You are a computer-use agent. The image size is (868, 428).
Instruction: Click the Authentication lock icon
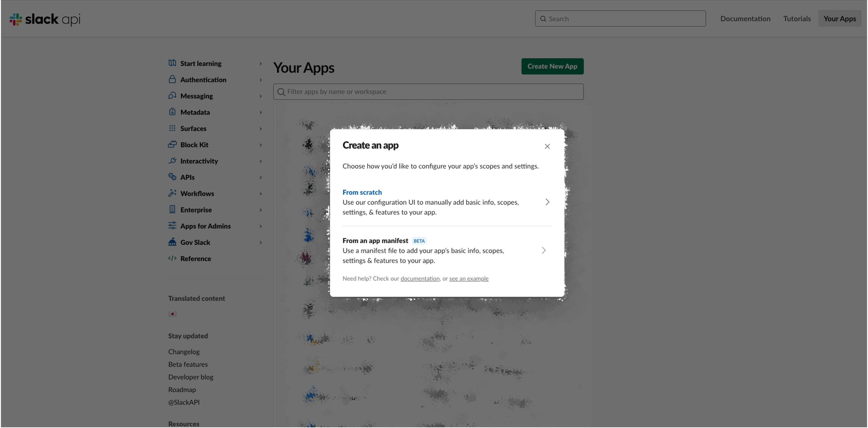click(172, 80)
